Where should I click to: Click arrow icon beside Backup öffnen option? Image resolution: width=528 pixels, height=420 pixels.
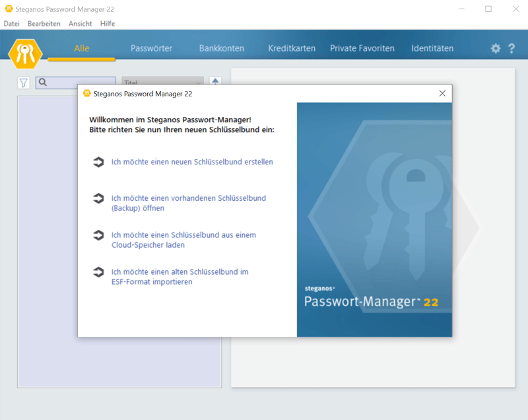[98, 198]
